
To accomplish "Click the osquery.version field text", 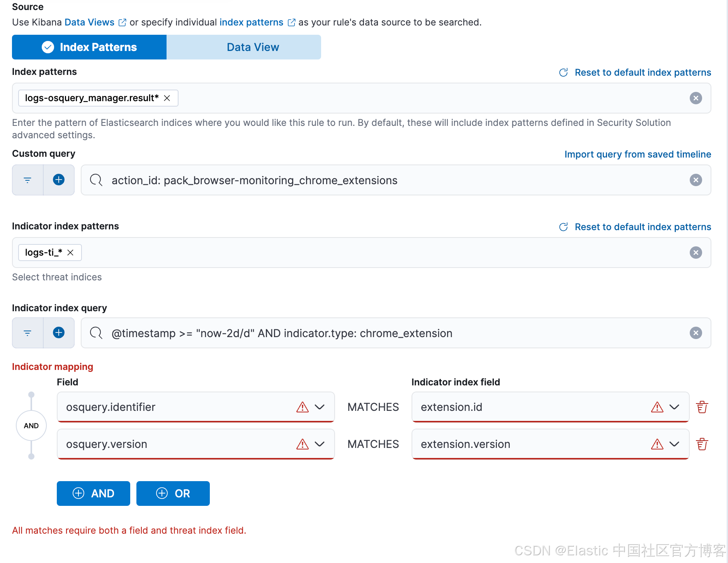I will (x=107, y=444).
